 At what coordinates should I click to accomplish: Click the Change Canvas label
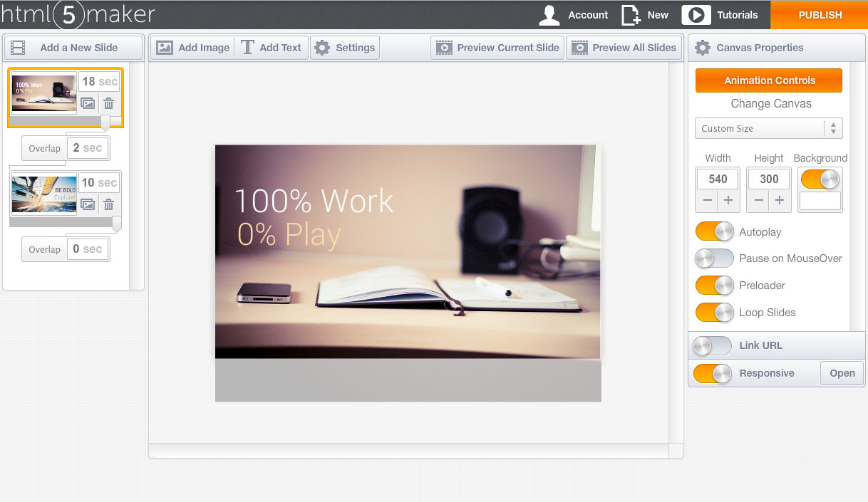[x=771, y=103]
